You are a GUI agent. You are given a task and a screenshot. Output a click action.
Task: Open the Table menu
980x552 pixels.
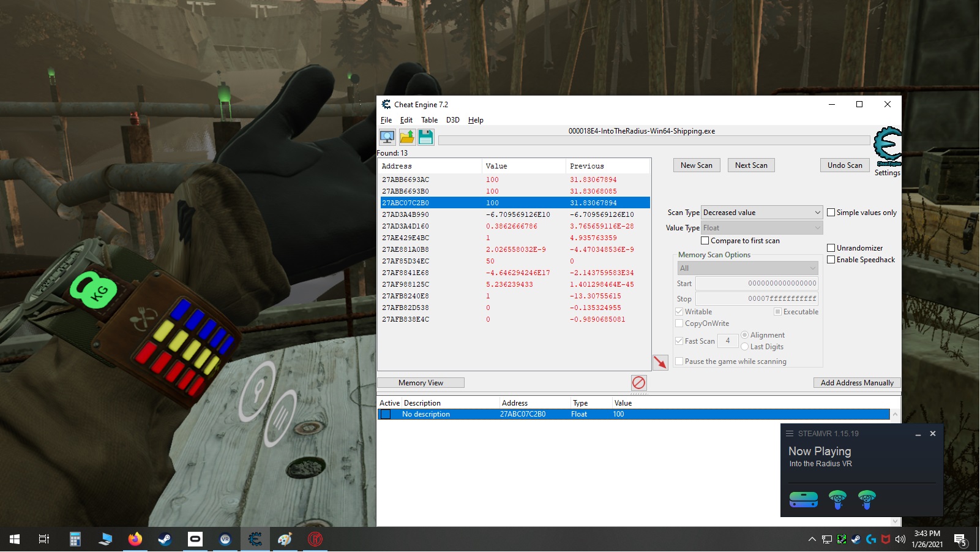click(x=429, y=120)
